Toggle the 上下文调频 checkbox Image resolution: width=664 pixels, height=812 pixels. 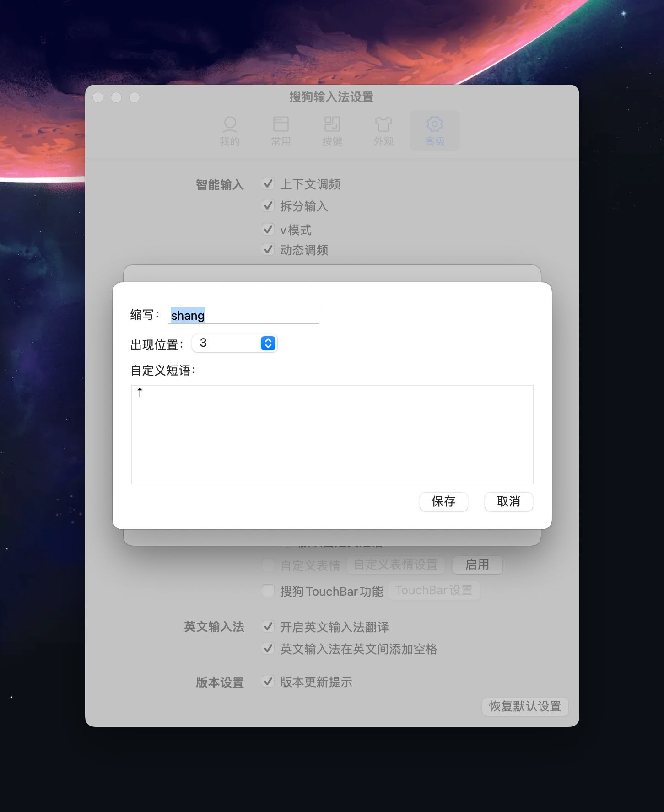click(268, 184)
